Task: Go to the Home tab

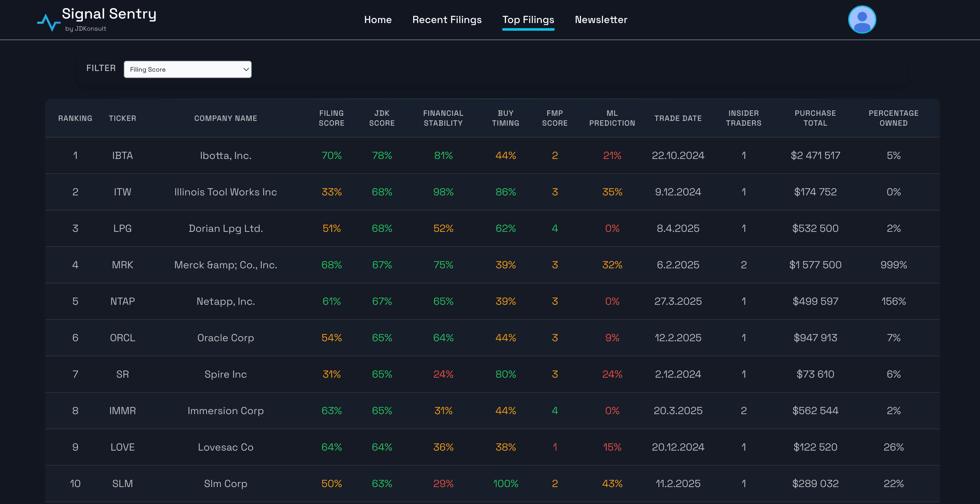Action: click(377, 20)
